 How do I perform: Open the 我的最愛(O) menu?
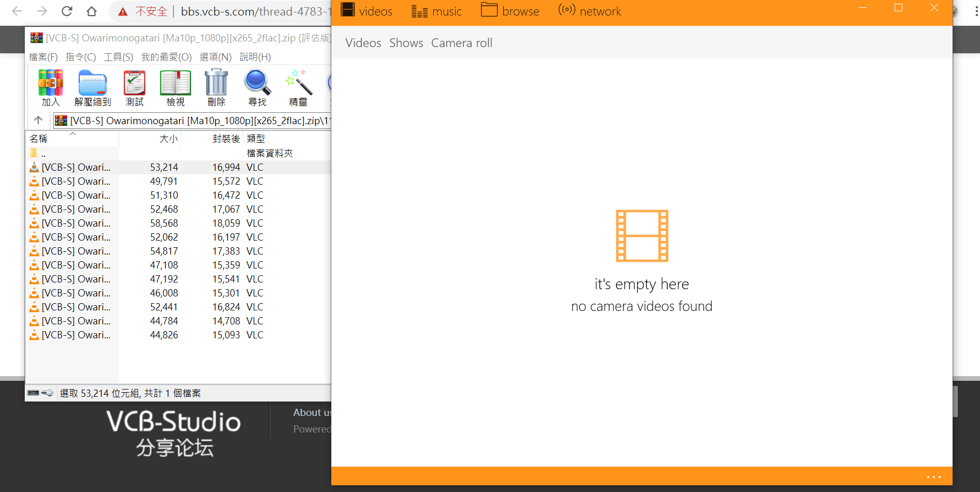pos(167,57)
